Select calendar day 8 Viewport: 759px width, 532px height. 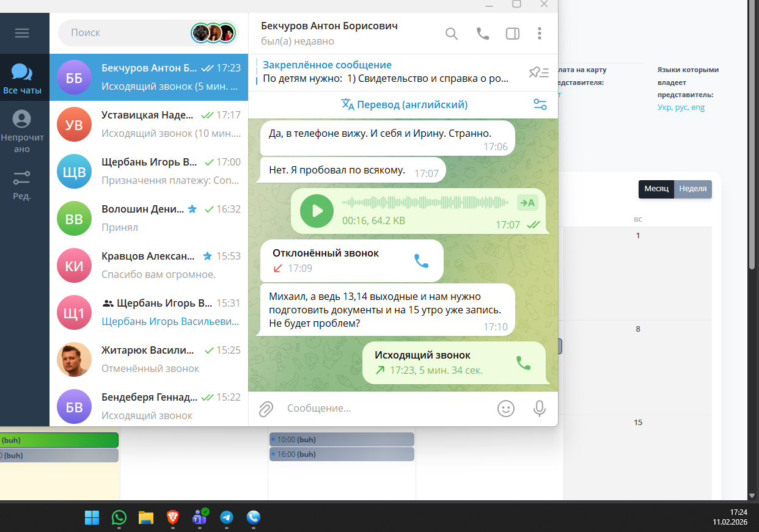[x=638, y=329]
